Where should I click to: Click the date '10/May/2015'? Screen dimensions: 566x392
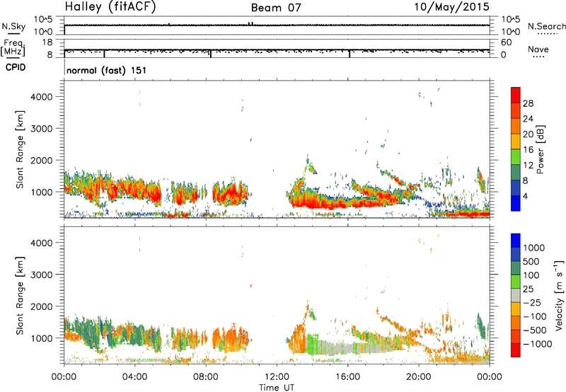tap(451, 7)
